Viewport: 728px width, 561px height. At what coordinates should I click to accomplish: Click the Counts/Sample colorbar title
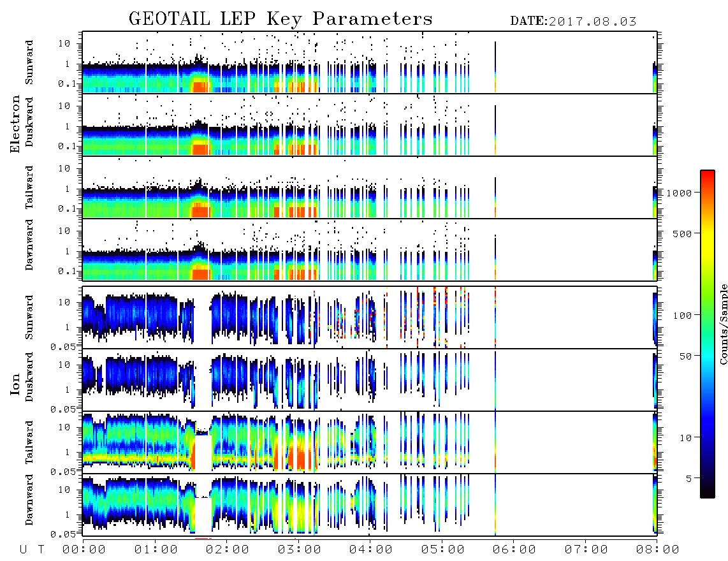[x=723, y=324]
